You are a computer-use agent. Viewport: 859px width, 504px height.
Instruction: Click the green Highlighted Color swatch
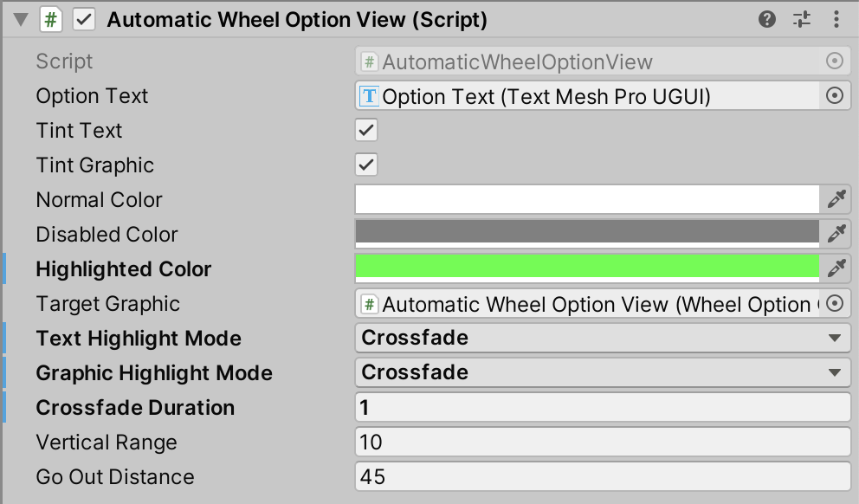click(x=587, y=268)
